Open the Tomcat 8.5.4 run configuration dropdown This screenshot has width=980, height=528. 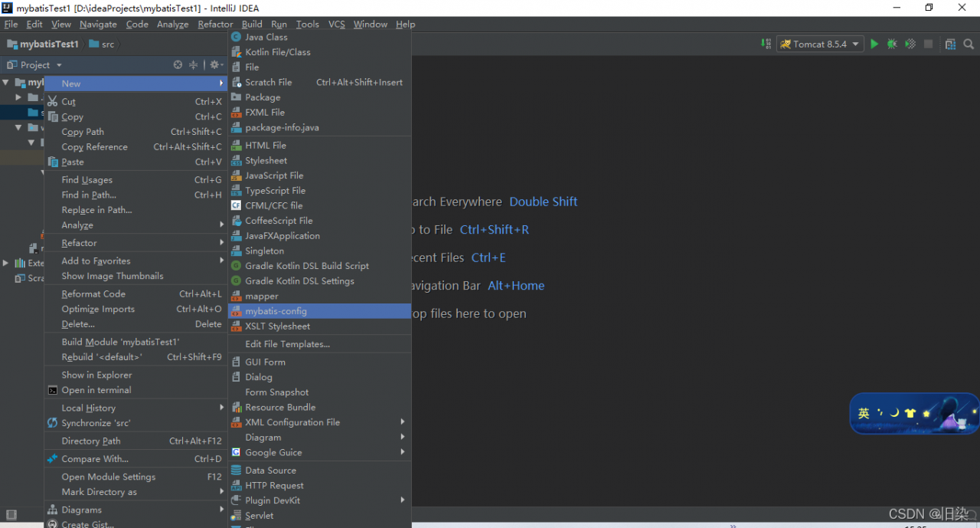point(820,44)
